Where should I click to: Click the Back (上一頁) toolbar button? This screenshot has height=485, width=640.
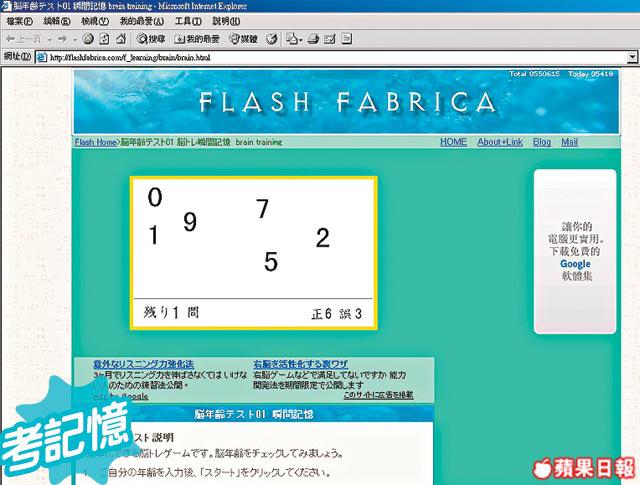23,39
